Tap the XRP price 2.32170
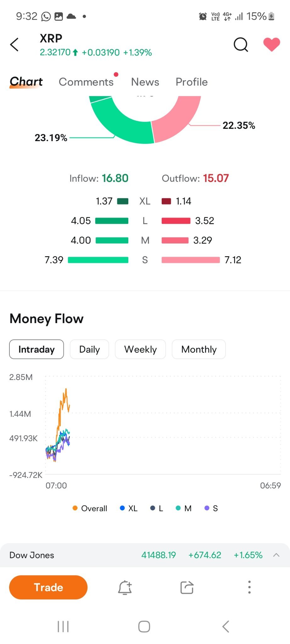Image resolution: width=290 pixels, height=644 pixels. [55, 52]
